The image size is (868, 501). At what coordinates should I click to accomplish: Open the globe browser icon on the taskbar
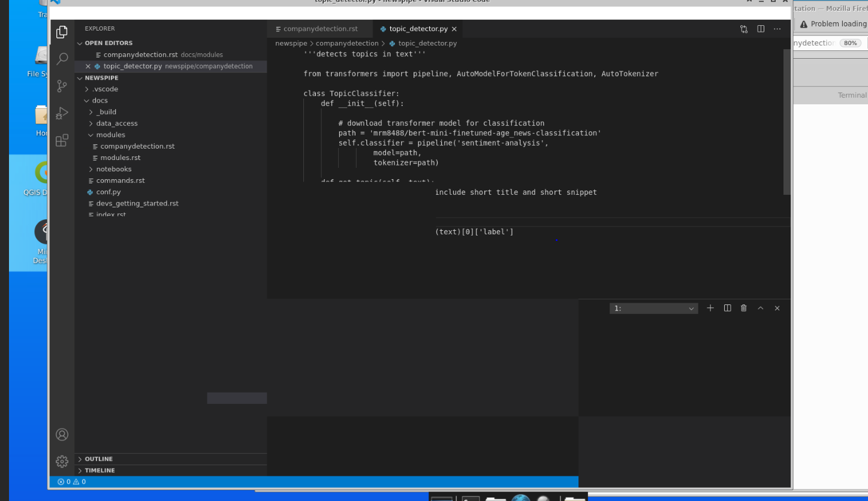520,497
